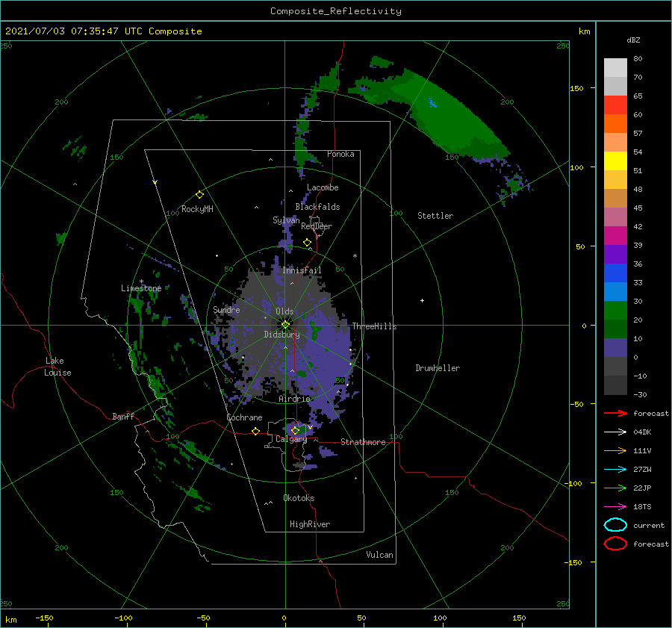
Task: Click the yellow diamond marker over Calgary
Action: (x=295, y=430)
